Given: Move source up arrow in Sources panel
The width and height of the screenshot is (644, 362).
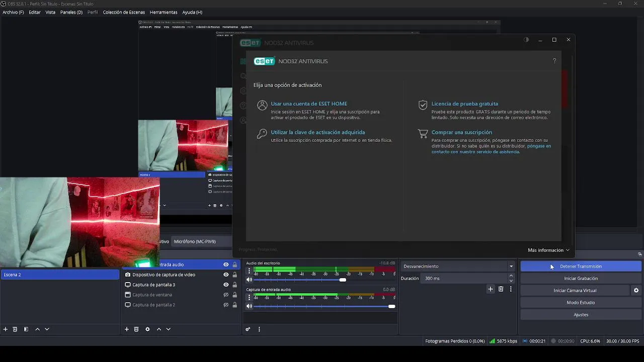Looking at the screenshot, I should point(159,329).
